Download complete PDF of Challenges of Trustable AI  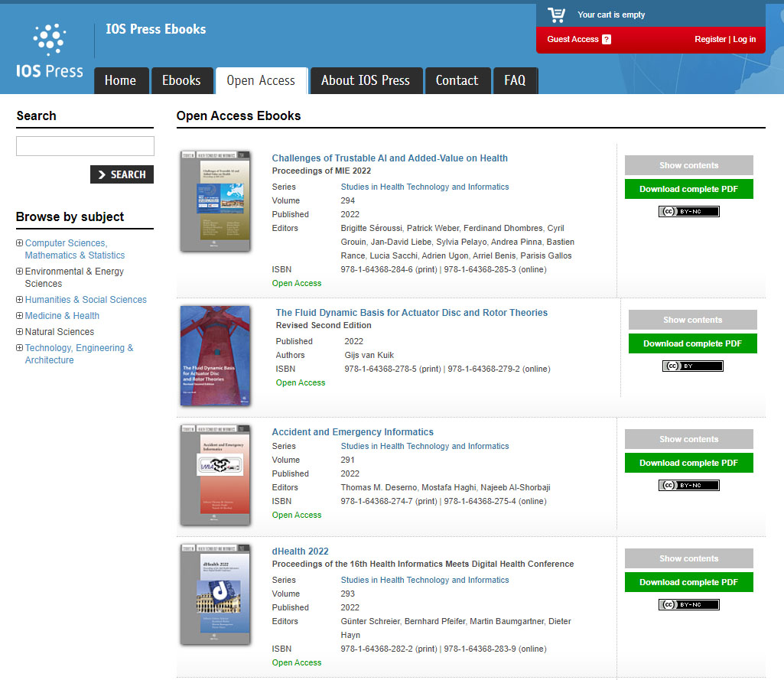point(688,189)
